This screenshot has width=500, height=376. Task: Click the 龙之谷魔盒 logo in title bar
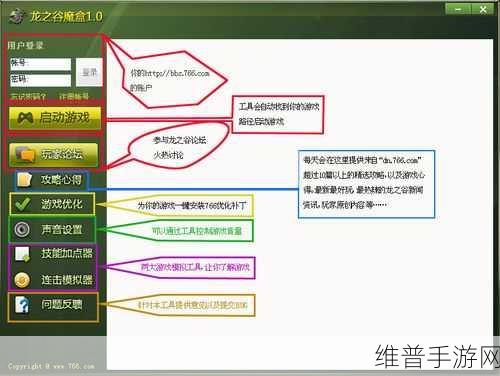tap(17, 16)
